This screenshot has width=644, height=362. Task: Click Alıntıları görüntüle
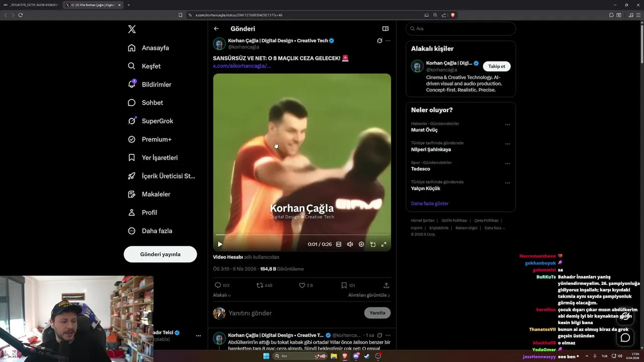[x=369, y=295]
